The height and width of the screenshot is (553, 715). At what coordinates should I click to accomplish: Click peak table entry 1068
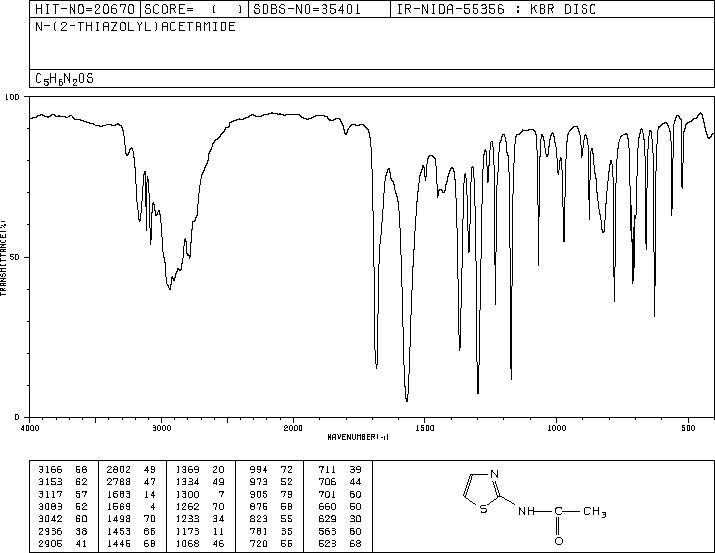187,543
